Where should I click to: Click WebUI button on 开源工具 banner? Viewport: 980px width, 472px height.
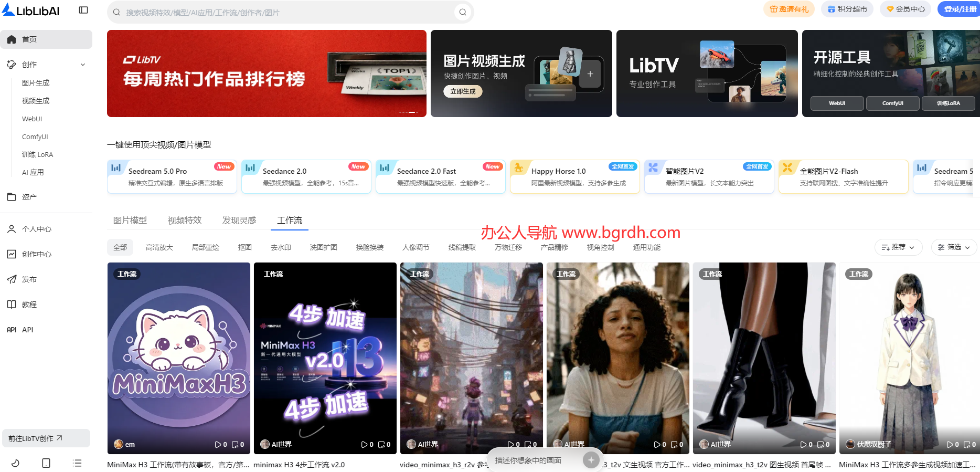pyautogui.click(x=837, y=103)
